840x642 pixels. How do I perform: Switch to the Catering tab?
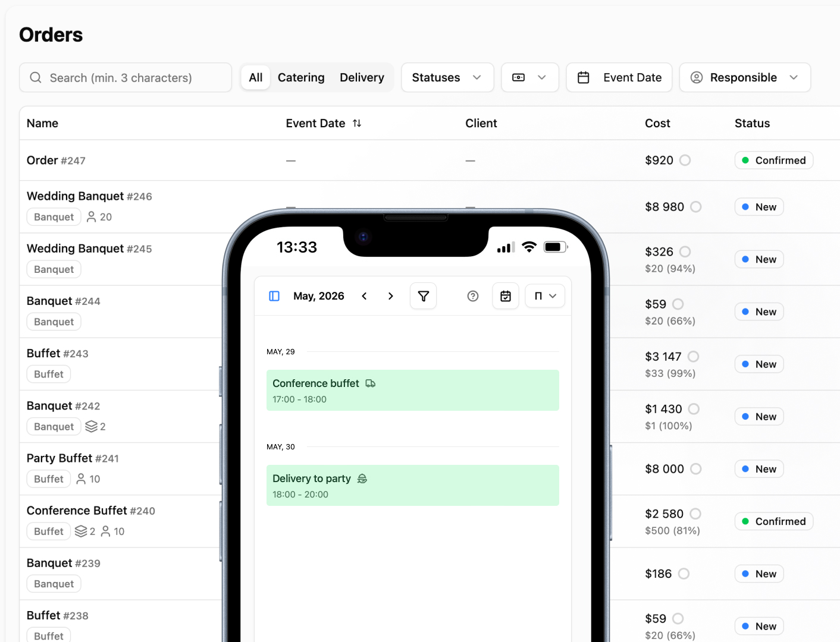301,78
